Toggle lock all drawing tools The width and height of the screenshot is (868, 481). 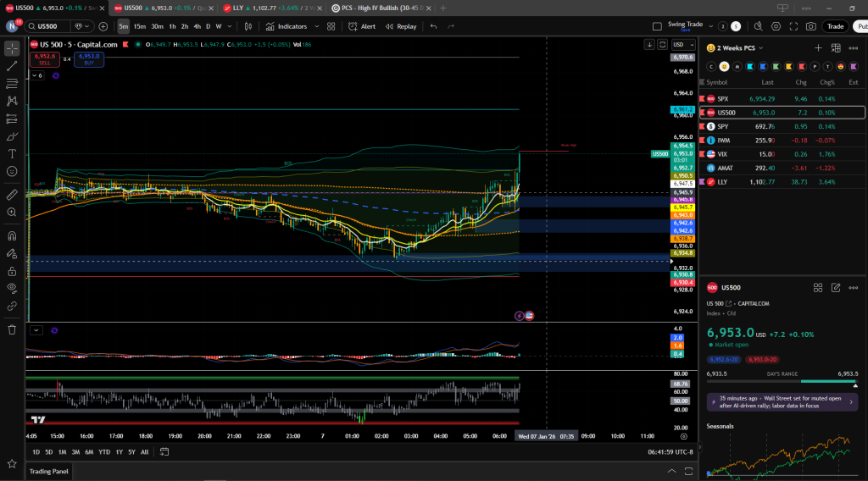click(x=12, y=271)
